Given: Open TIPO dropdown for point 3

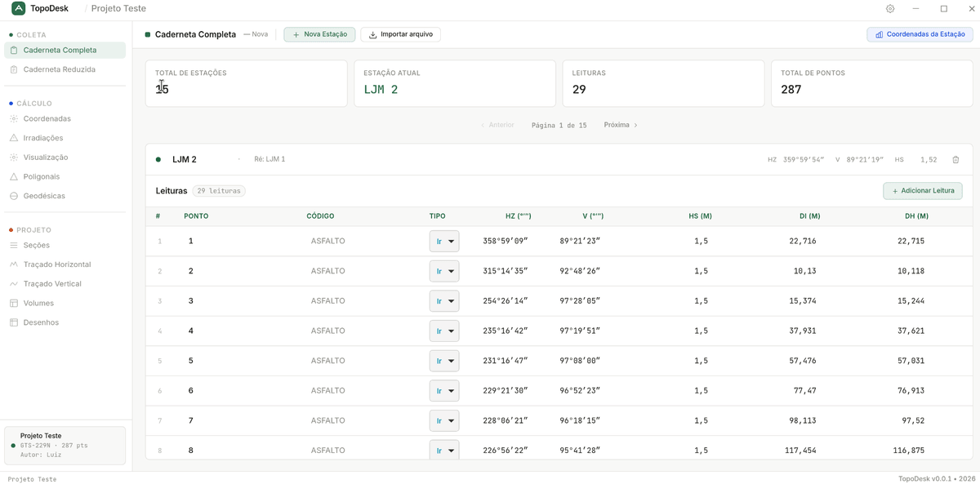Looking at the screenshot, I should pos(444,301).
